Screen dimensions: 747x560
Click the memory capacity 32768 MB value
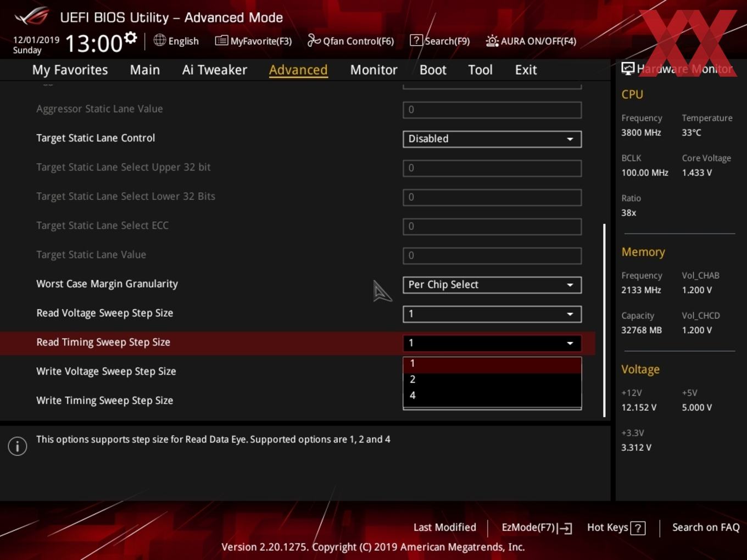pyautogui.click(x=642, y=330)
